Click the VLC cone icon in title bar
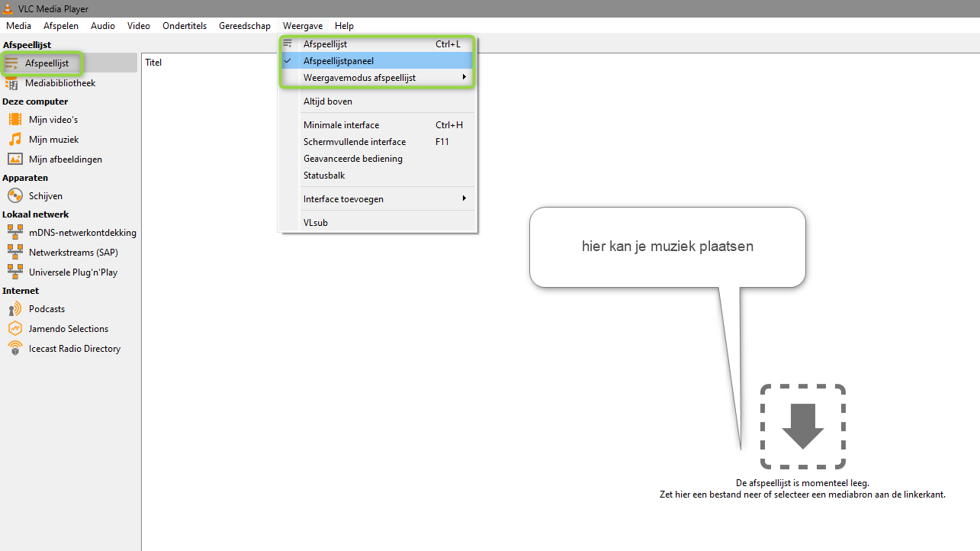980x551 pixels. 8,8
